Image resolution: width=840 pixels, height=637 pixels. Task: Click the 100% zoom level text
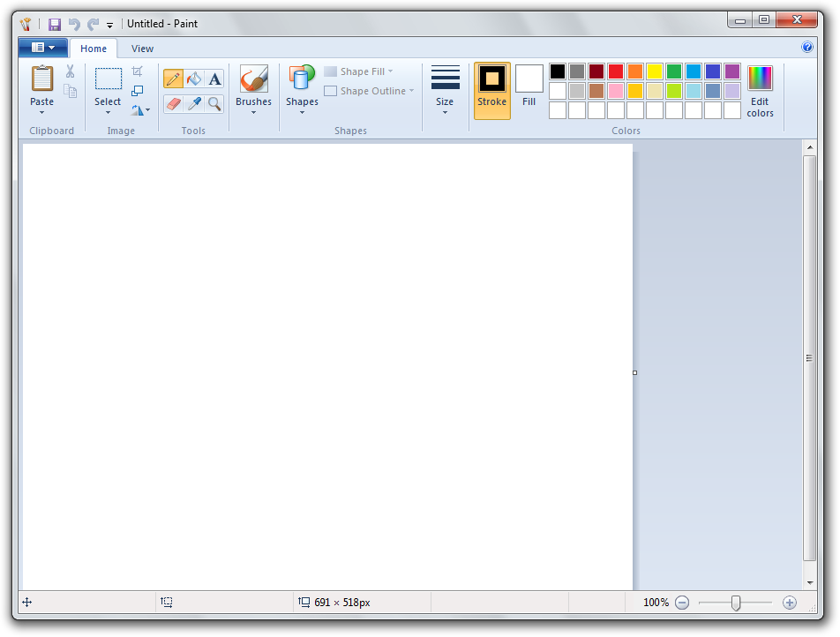(x=656, y=603)
